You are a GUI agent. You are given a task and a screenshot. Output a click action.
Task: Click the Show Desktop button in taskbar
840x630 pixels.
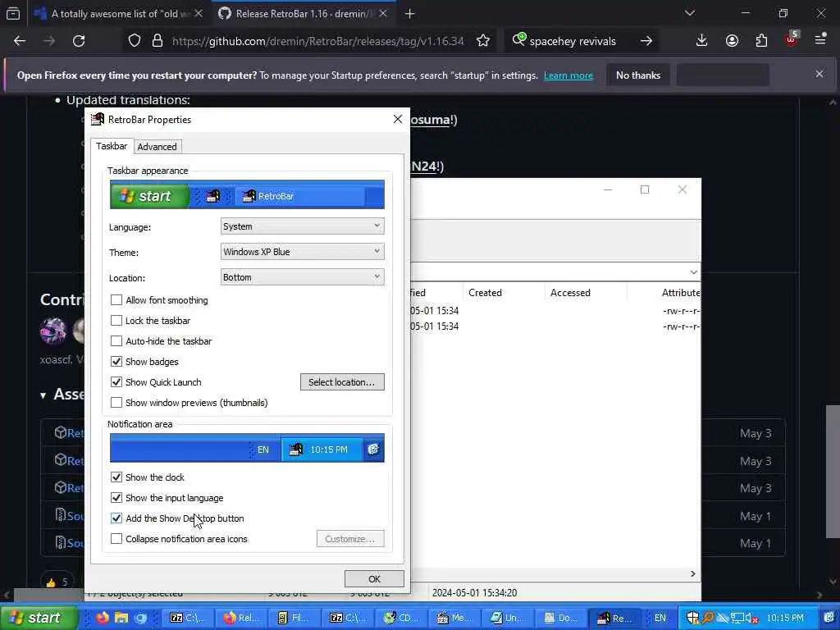point(829,618)
